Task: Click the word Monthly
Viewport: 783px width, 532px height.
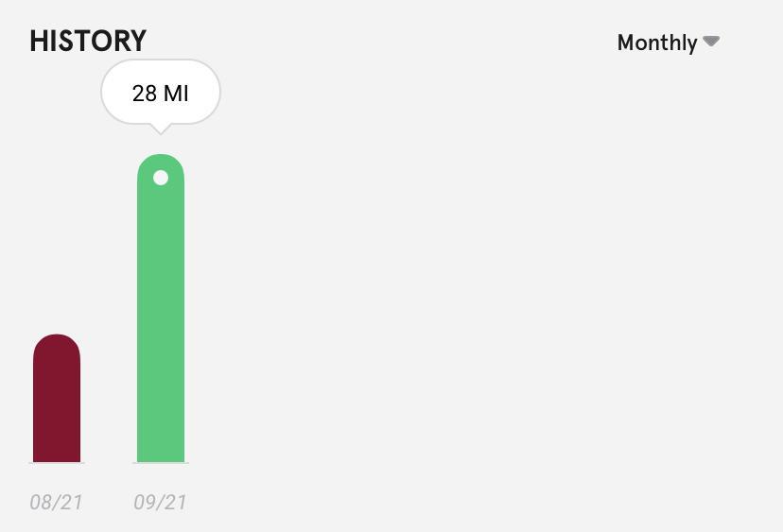Action: (657, 43)
